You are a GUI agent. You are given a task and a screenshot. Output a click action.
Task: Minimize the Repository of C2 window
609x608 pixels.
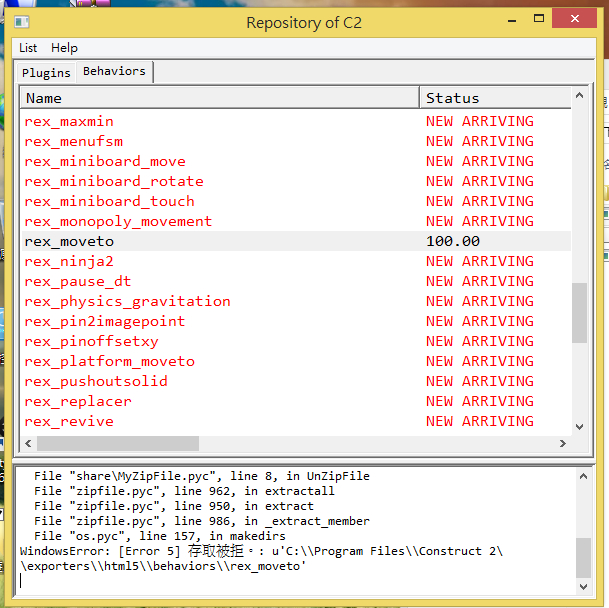512,19
